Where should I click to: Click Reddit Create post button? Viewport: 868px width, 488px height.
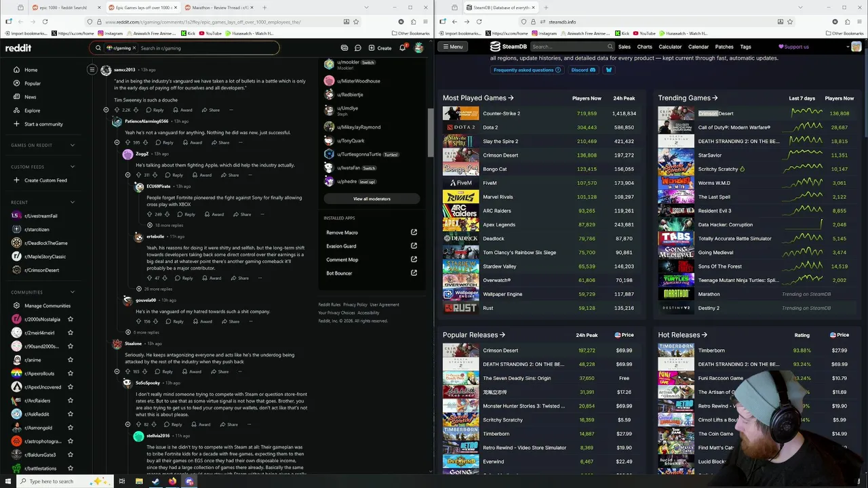tap(380, 48)
